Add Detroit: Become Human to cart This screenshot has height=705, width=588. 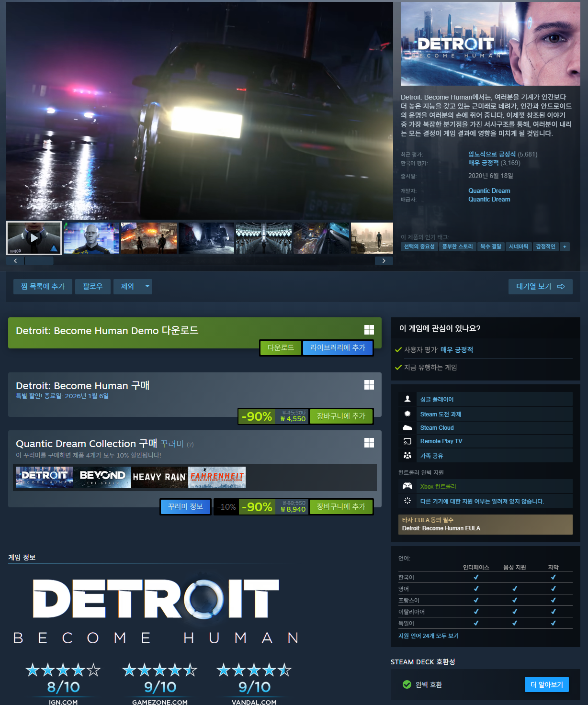coord(341,416)
